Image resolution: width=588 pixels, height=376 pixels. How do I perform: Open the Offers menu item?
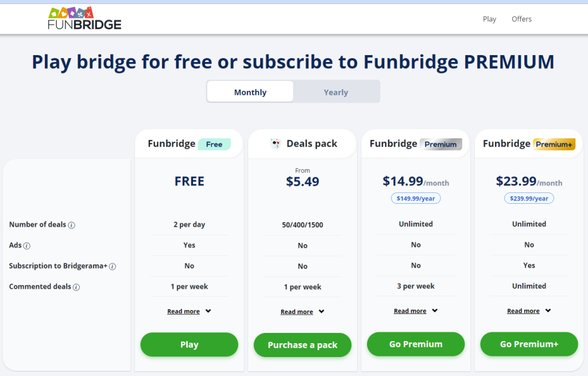(521, 19)
